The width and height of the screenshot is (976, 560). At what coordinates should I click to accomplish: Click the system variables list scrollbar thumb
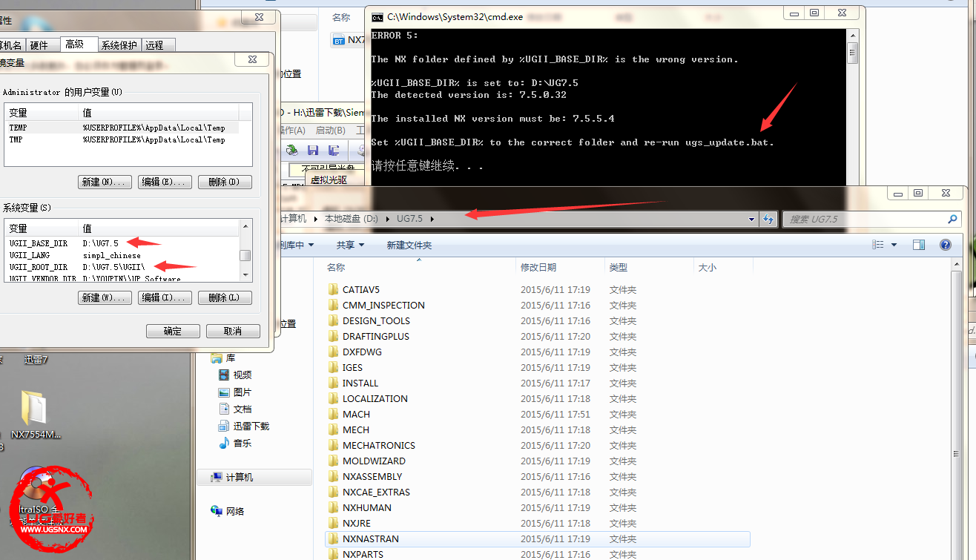coord(245,254)
